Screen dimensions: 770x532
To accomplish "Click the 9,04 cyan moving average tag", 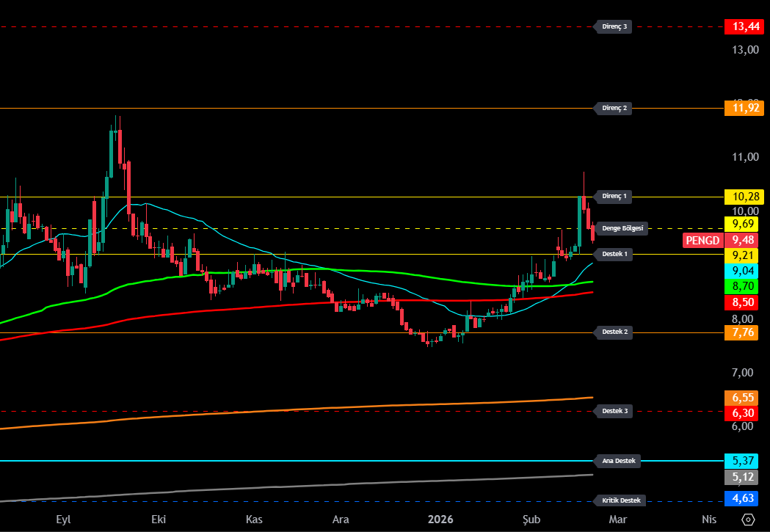I will coord(741,271).
